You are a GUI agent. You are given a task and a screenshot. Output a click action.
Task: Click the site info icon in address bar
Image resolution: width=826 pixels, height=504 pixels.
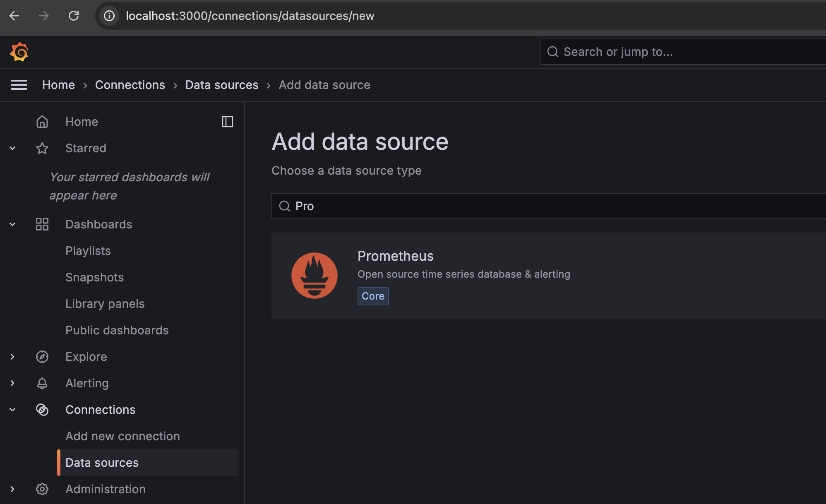(109, 16)
